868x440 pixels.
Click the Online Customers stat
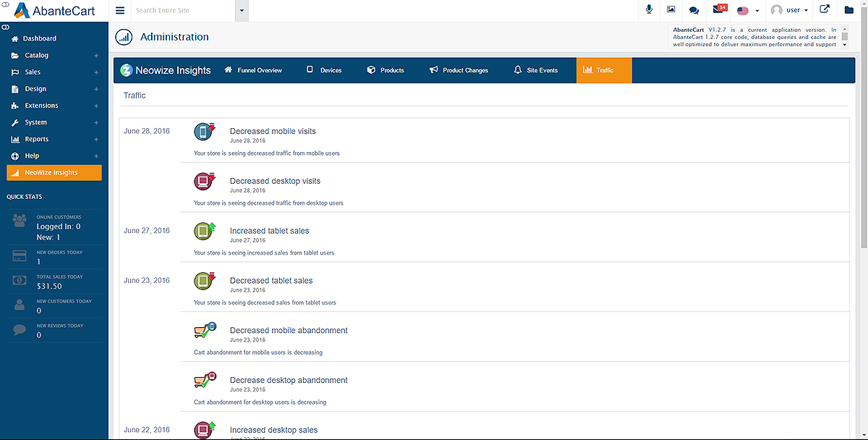(54, 227)
